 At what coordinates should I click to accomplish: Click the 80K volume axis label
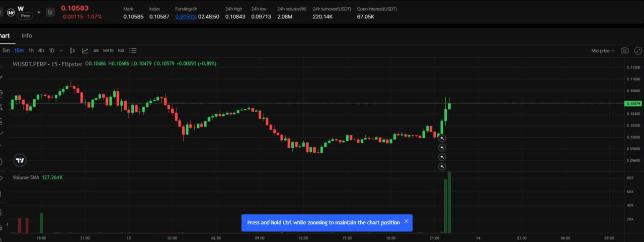[x=629, y=178]
